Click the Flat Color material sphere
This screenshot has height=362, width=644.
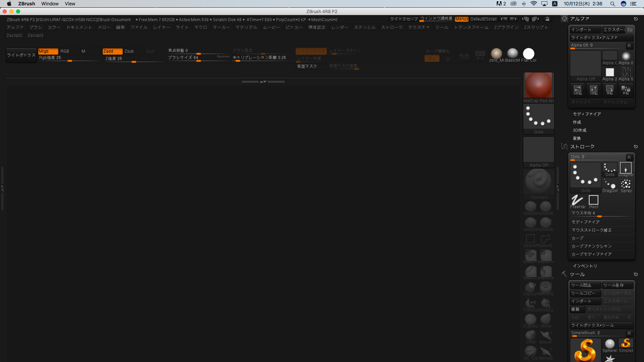(x=529, y=53)
